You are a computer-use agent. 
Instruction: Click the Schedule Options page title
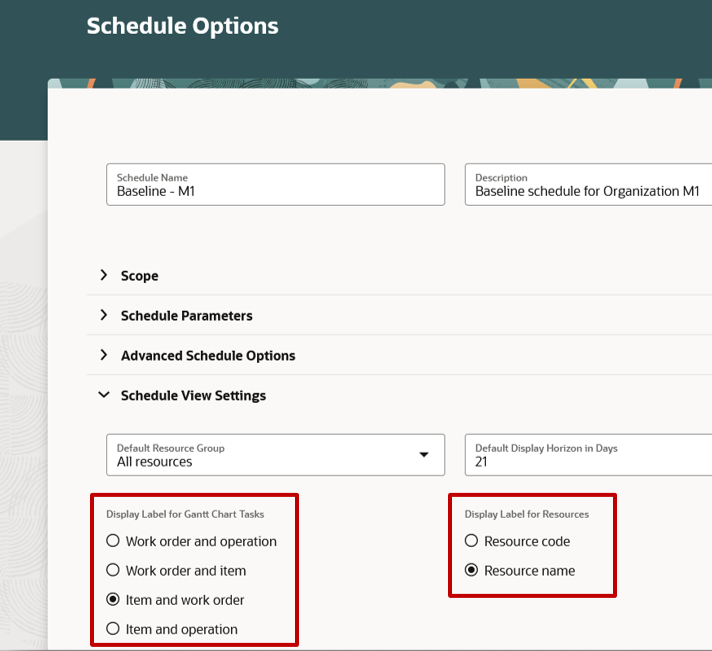tap(183, 26)
